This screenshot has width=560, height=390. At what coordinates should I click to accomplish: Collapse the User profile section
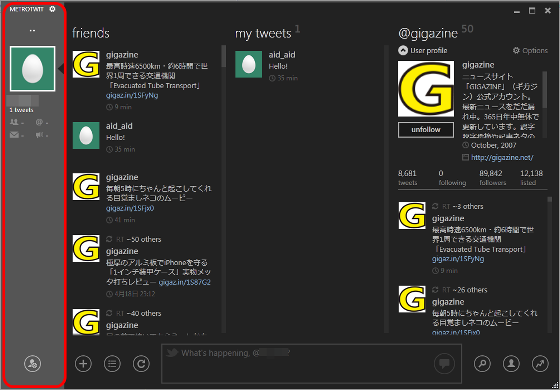click(x=403, y=51)
